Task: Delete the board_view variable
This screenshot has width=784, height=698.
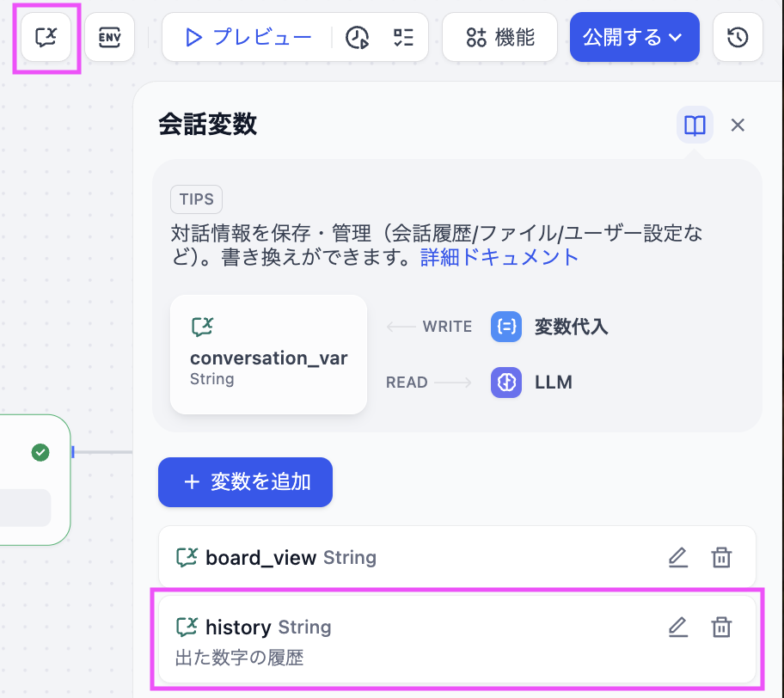Action: (x=721, y=558)
